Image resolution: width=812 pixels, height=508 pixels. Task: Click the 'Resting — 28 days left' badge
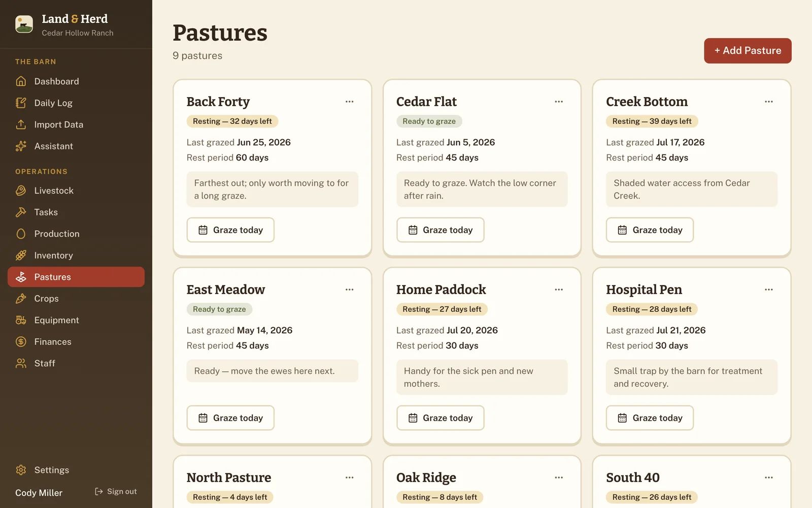(x=652, y=309)
